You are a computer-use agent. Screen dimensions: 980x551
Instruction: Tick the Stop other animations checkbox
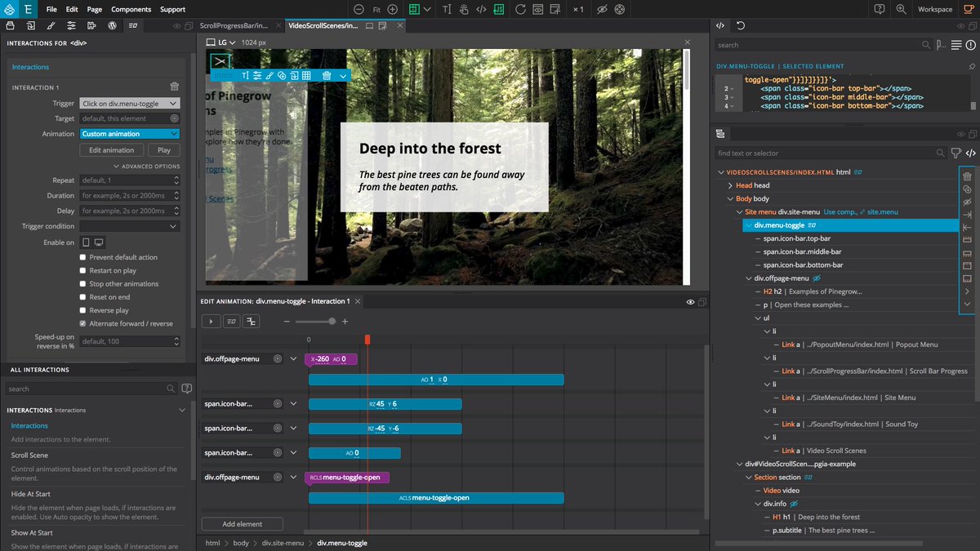[82, 283]
